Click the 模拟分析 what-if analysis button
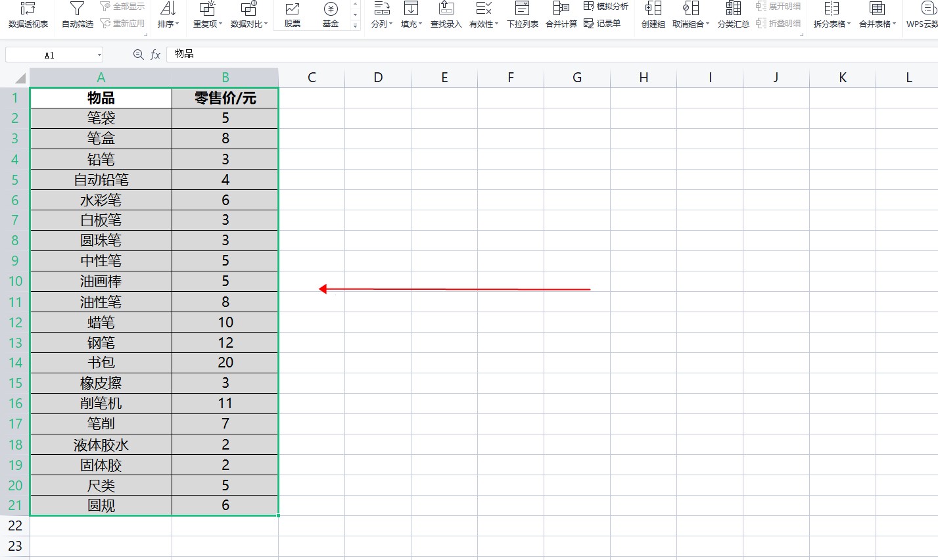938x560 pixels. [x=606, y=7]
